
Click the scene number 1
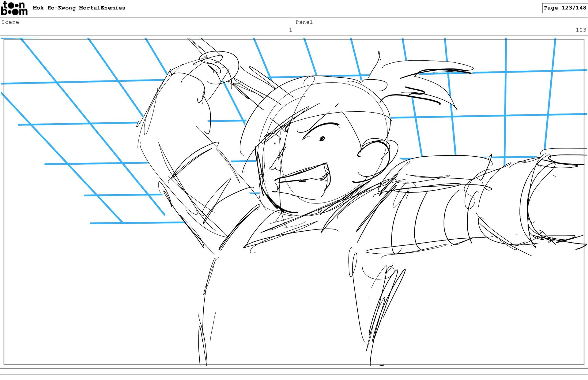(x=290, y=30)
